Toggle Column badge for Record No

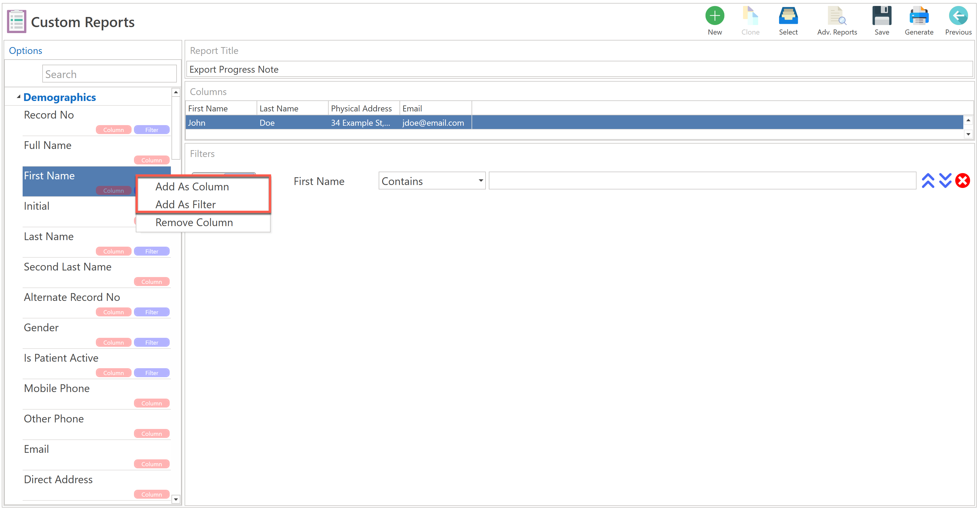coord(113,130)
